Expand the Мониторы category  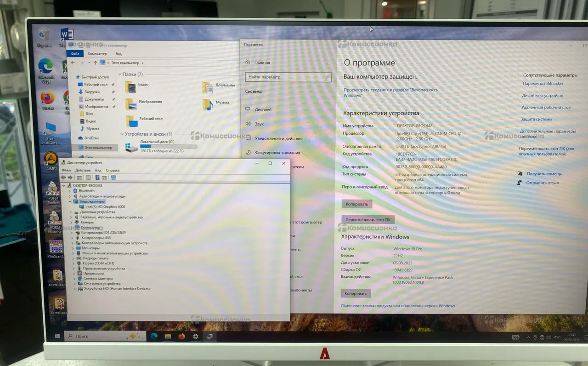[73, 248]
